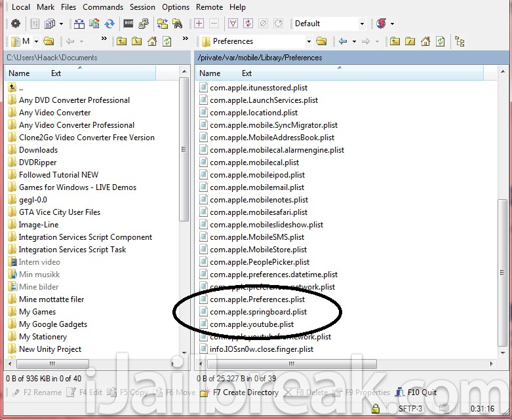
Task: Click remote panel Open Directory folder icon
Action: pyautogui.click(x=321, y=41)
